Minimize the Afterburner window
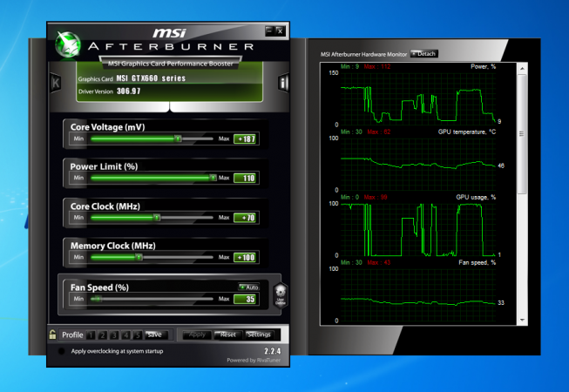The width and height of the screenshot is (569, 392). pyautogui.click(x=269, y=30)
